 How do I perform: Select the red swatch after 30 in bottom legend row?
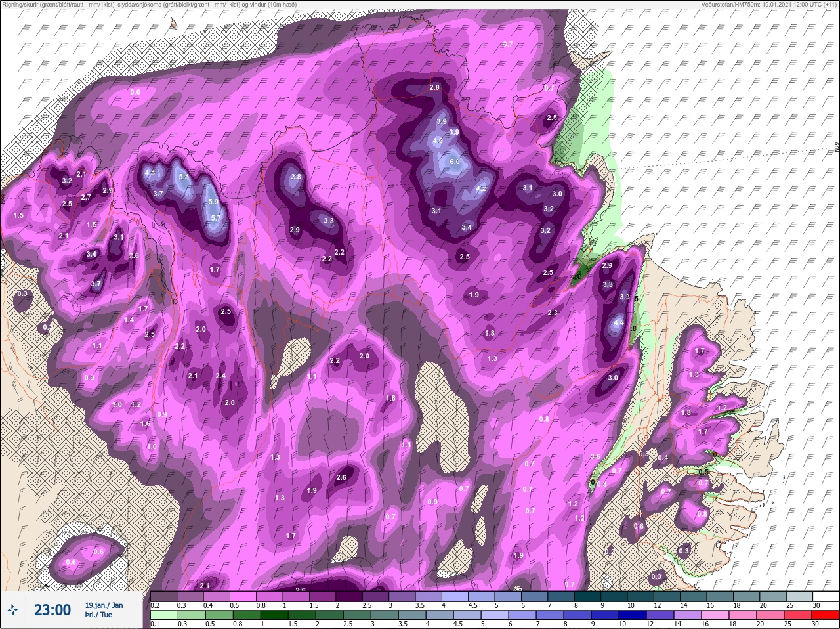coord(827,615)
